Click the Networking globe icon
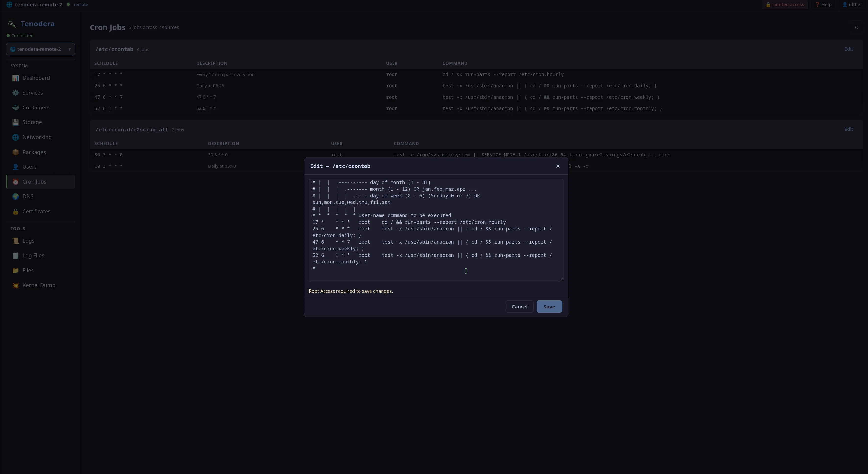This screenshot has height=474, width=868. coord(15,137)
